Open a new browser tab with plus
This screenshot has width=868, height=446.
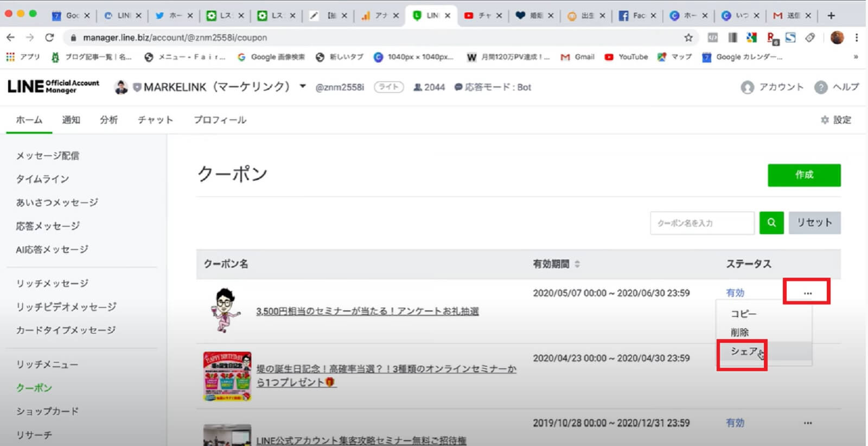click(831, 16)
